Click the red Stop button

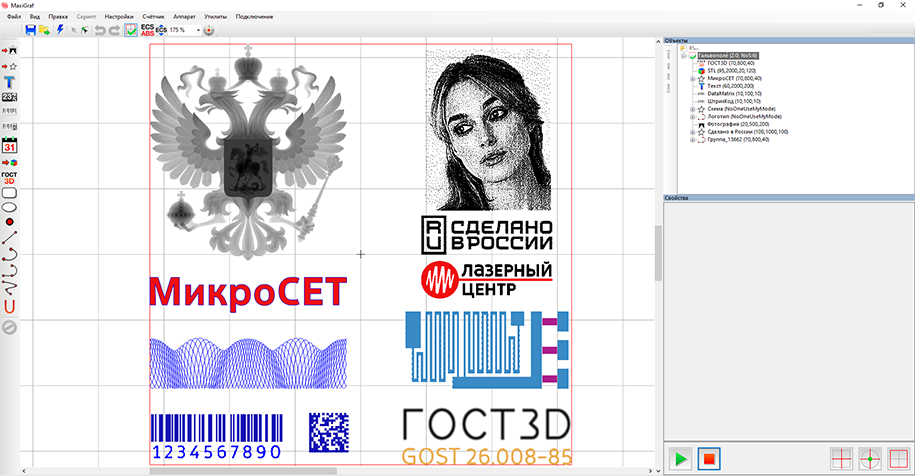[x=709, y=459]
